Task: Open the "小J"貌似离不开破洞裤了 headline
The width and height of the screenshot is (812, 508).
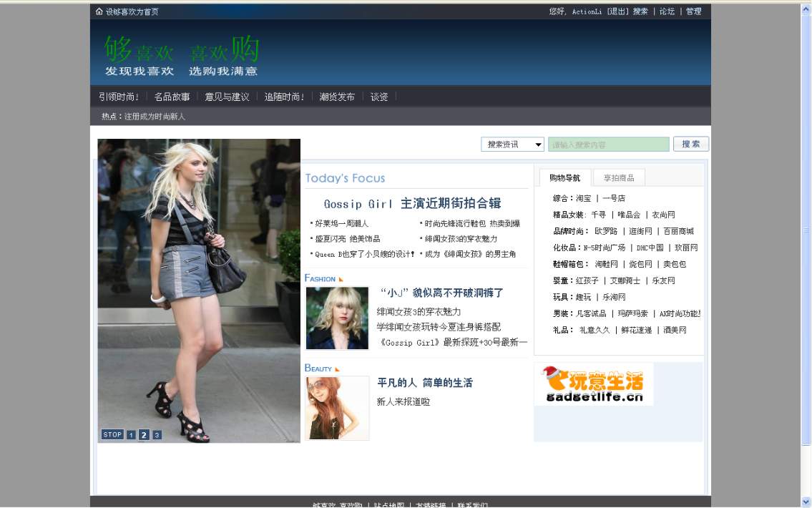Action: pos(441,293)
